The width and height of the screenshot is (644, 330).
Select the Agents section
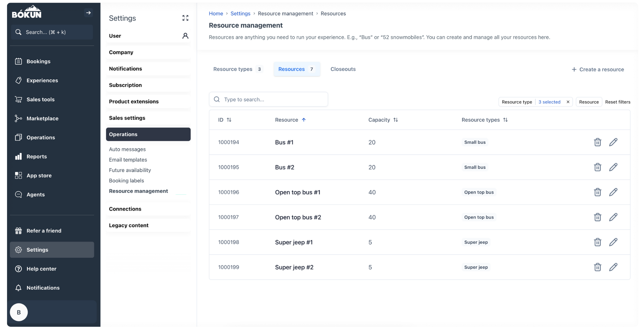click(x=35, y=194)
